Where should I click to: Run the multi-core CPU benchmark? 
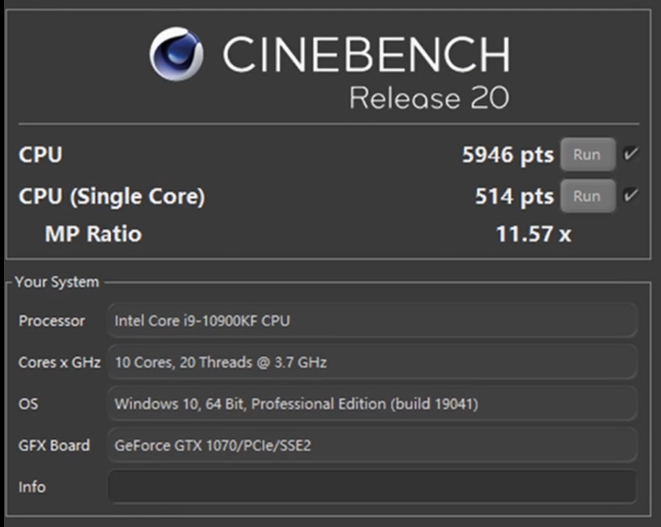587,155
